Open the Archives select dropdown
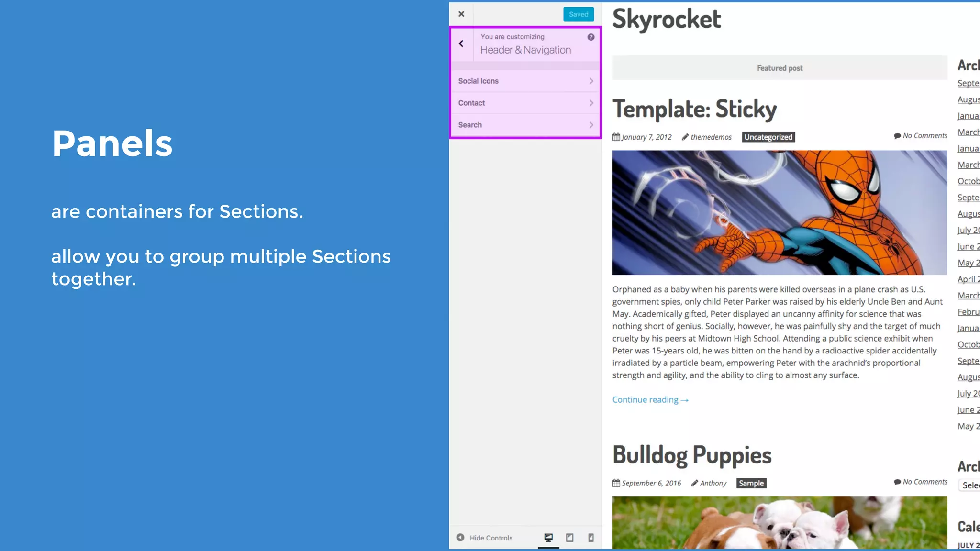This screenshot has width=980, height=551. [969, 485]
